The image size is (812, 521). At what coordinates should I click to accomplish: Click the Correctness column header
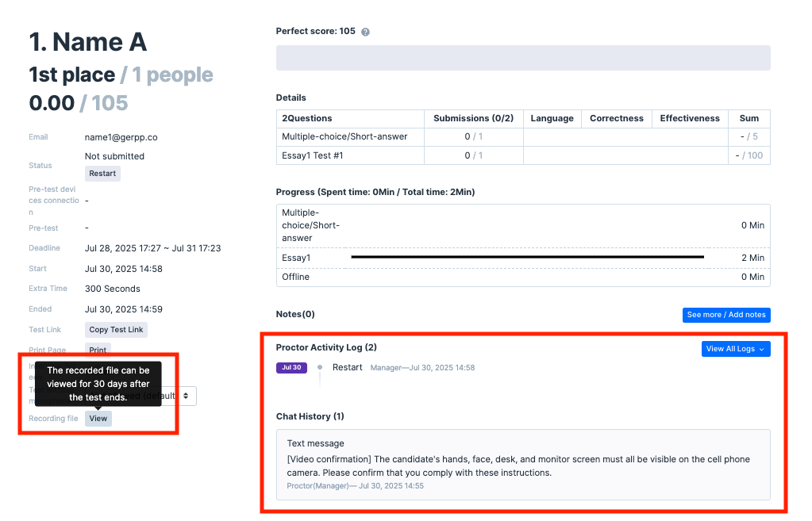(616, 118)
